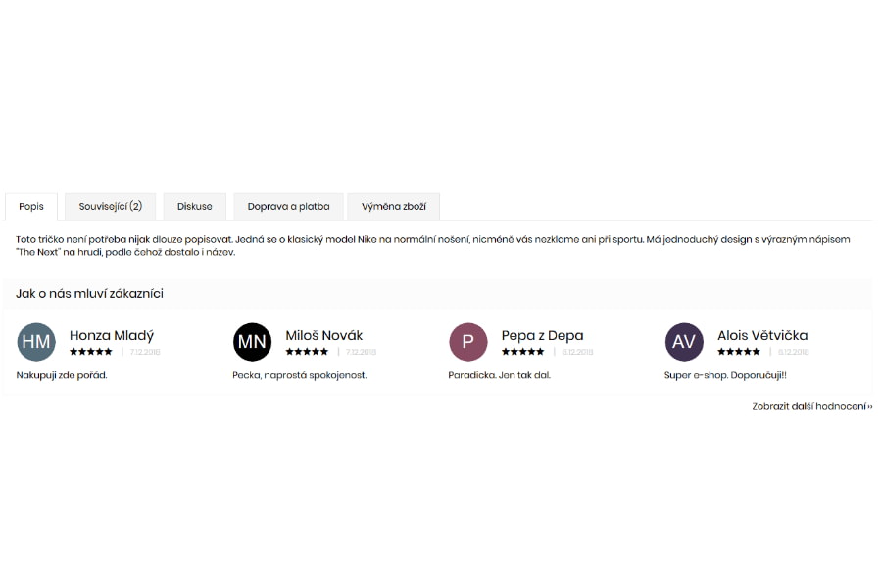Click the black MN avatar circle
The height and width of the screenshot is (588, 882).
[252, 342]
